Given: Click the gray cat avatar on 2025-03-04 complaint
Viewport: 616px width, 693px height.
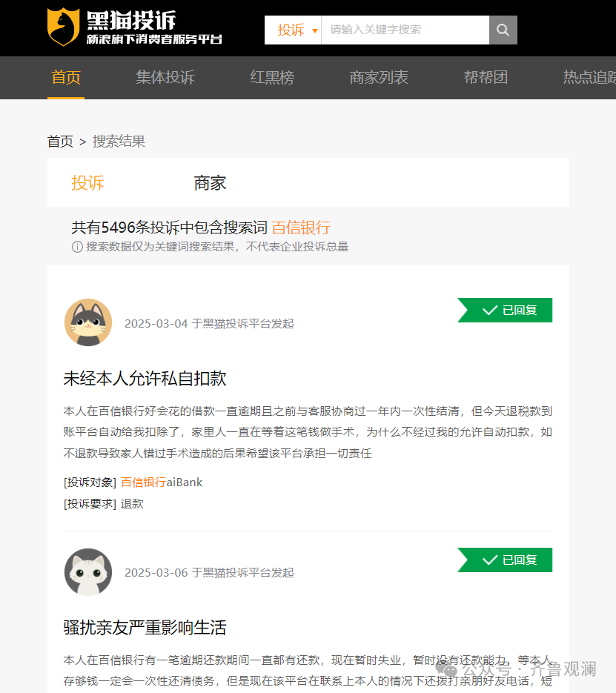Looking at the screenshot, I should pos(88,322).
